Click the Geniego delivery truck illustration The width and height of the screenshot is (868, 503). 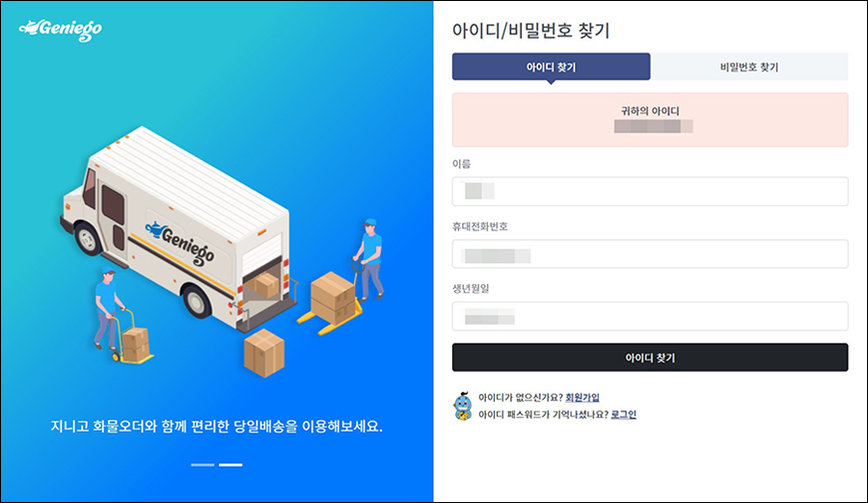177,226
